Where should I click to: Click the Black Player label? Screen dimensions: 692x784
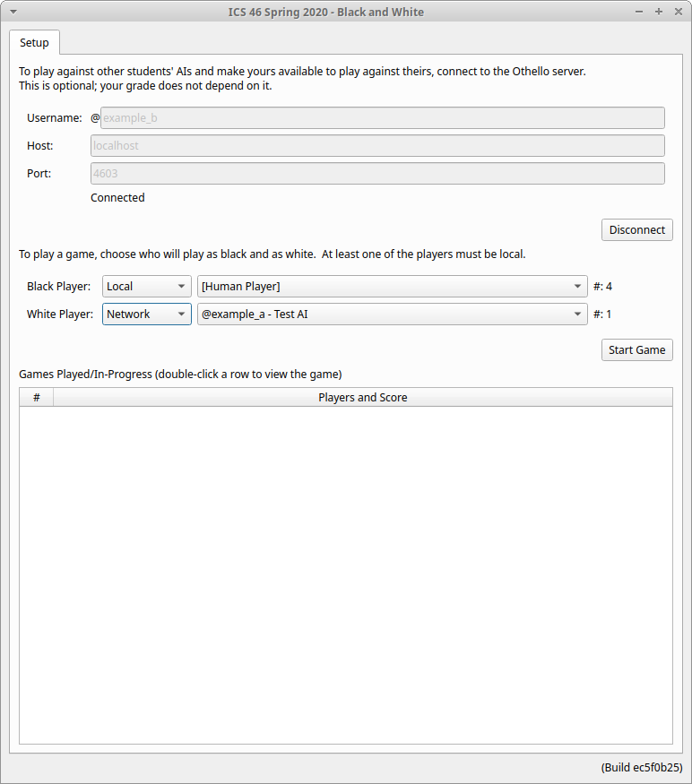pos(58,287)
